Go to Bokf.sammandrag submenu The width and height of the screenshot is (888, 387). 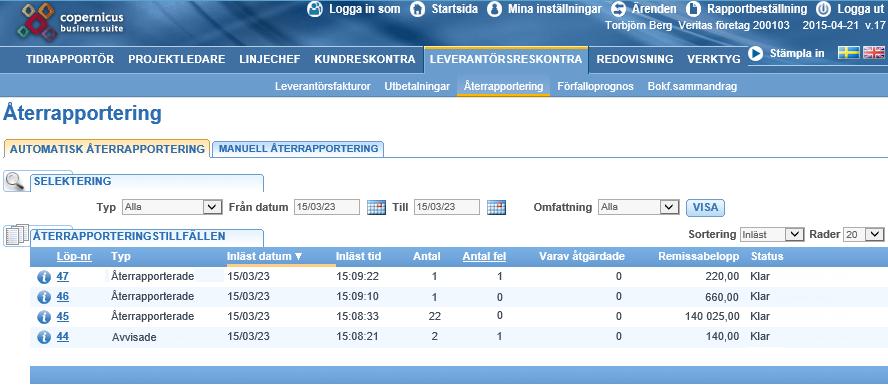click(x=692, y=87)
